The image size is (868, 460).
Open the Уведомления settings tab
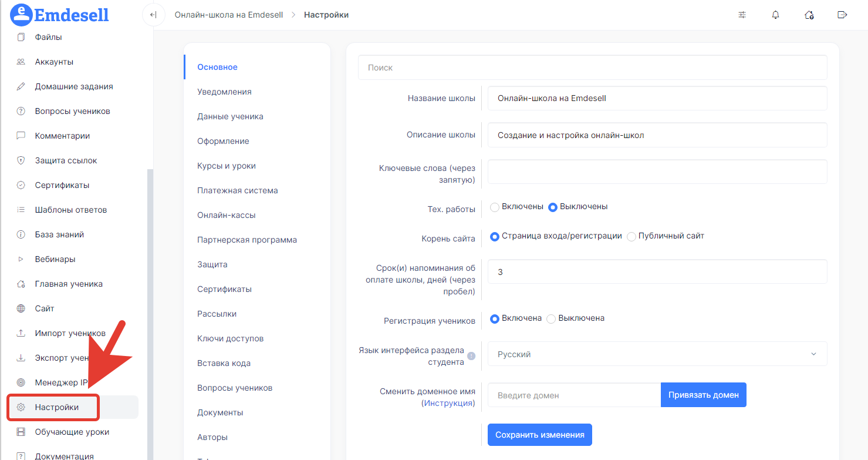[x=224, y=92]
